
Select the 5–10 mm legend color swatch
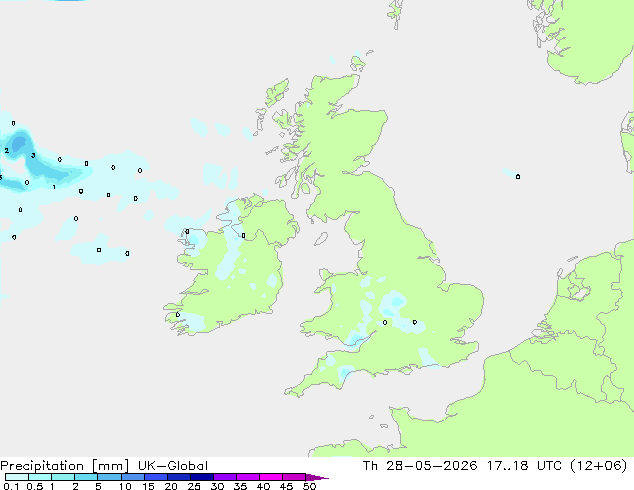tap(109, 477)
